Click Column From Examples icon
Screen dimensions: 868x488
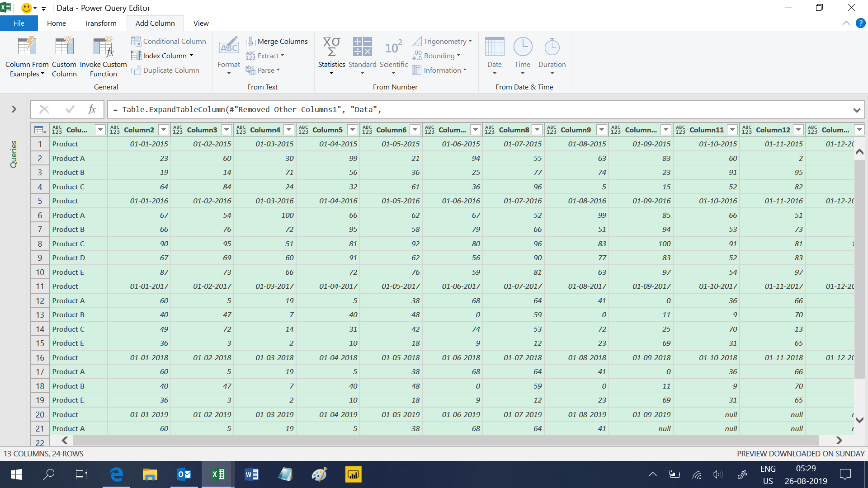27,47
